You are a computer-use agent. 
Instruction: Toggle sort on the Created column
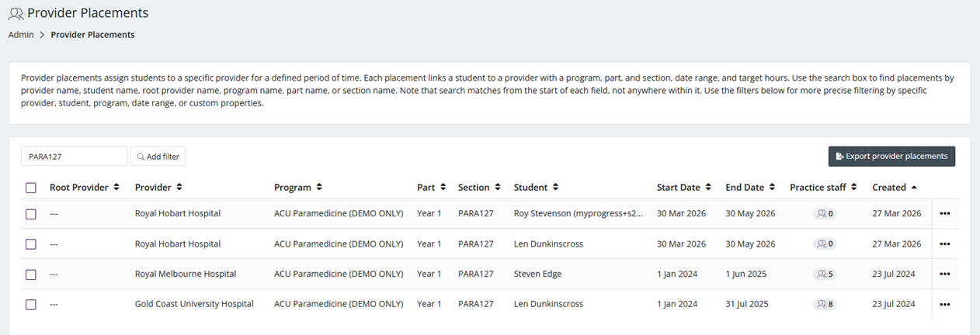[895, 187]
